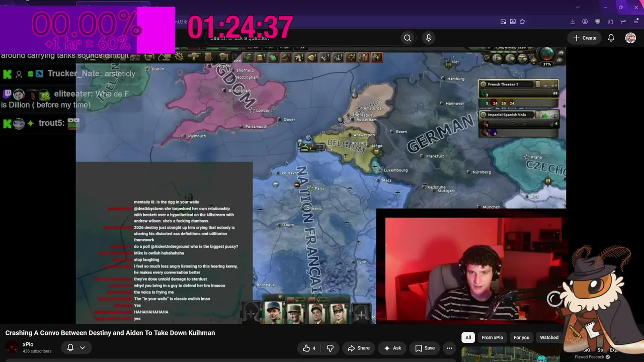Screen dimensions: 644x362
Task: Save the video to a playlist
Action: coord(425,348)
